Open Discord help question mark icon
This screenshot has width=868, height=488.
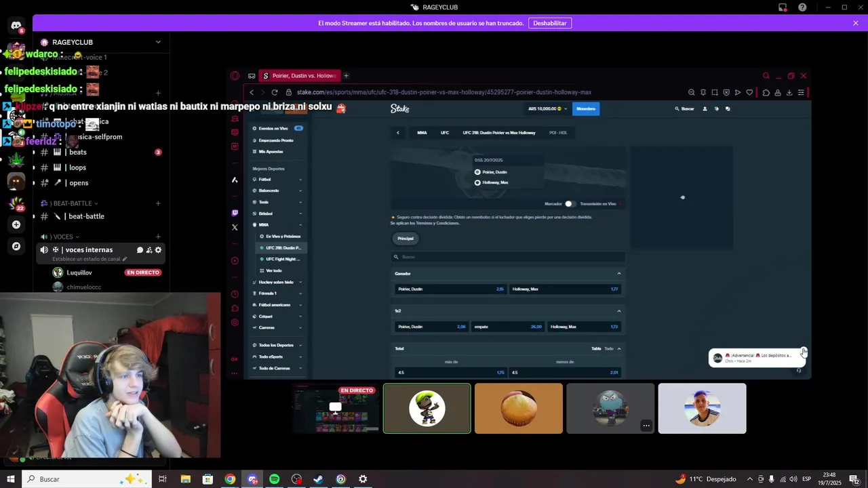tap(802, 7)
